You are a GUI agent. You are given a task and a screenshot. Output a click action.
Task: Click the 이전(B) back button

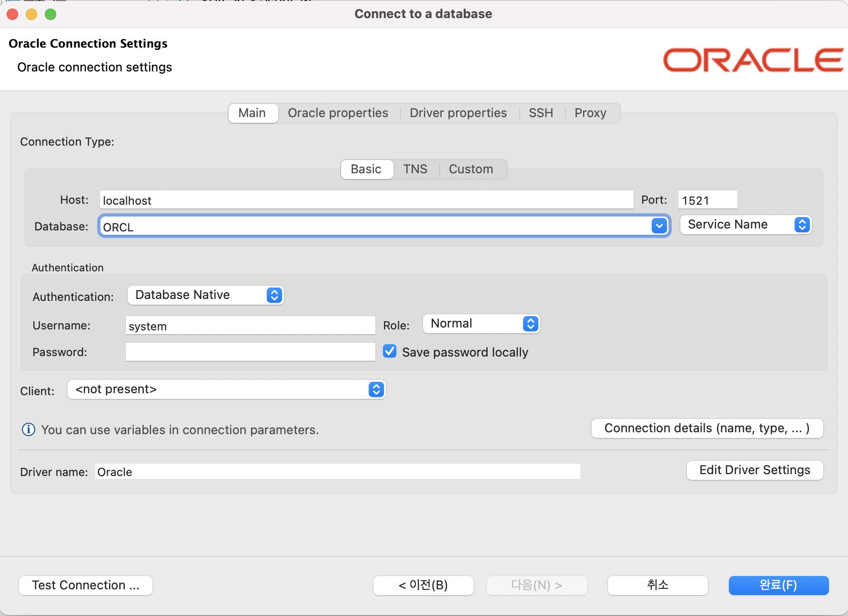[x=424, y=585]
